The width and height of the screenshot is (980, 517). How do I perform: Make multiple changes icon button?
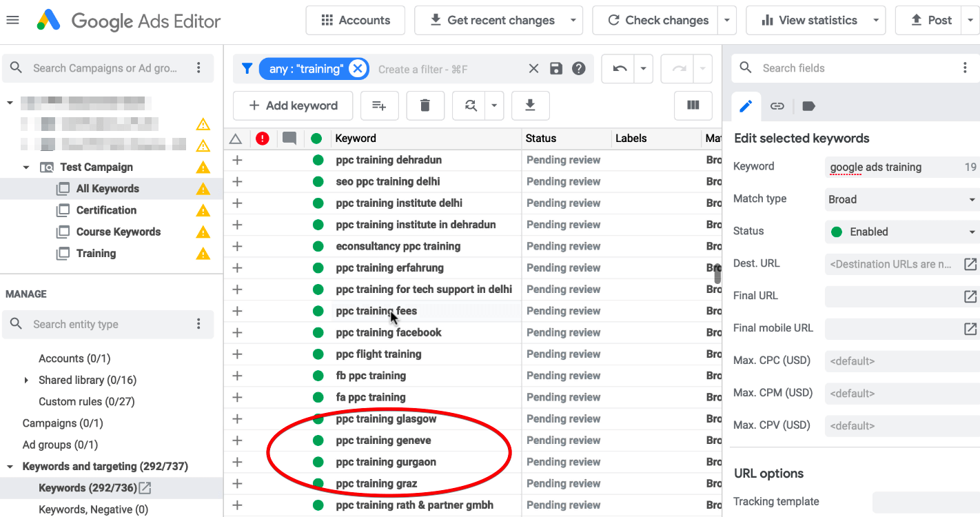[x=379, y=105]
